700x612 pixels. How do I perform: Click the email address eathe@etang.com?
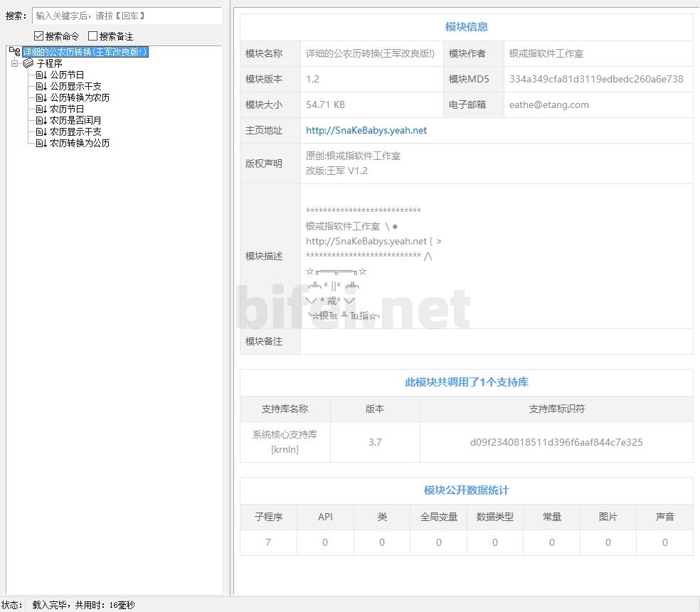coord(548,104)
